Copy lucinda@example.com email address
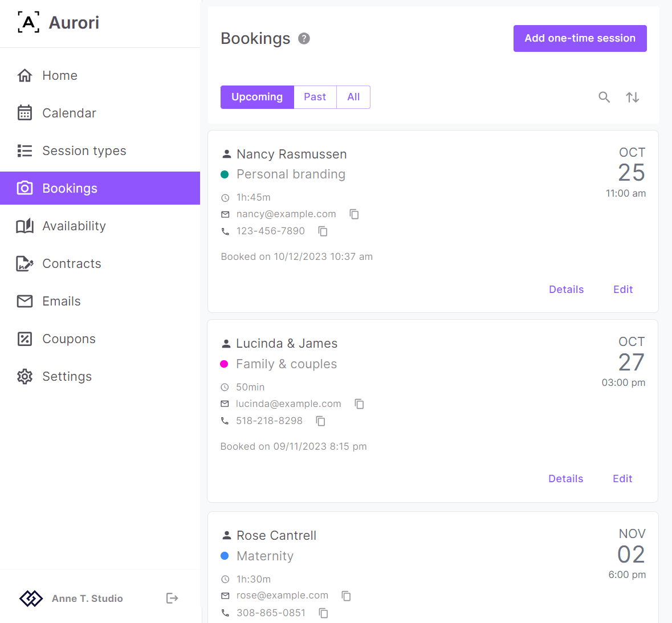 click(359, 404)
